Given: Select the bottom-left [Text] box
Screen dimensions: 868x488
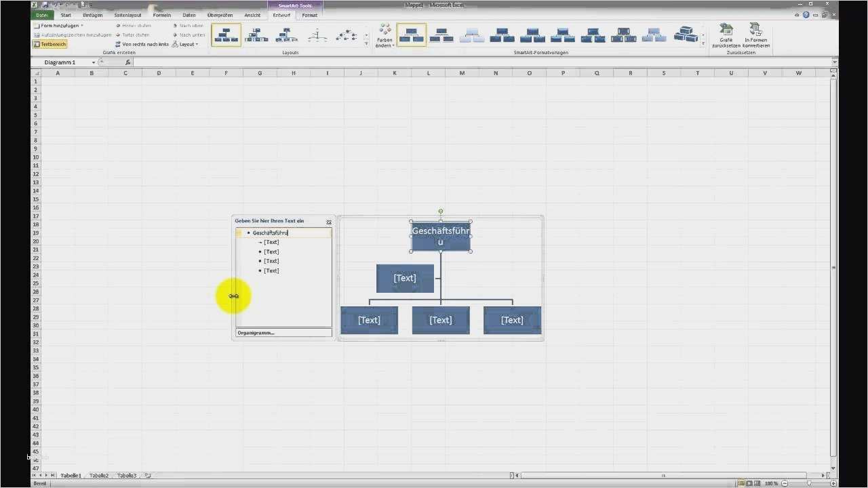Looking at the screenshot, I should 369,320.
